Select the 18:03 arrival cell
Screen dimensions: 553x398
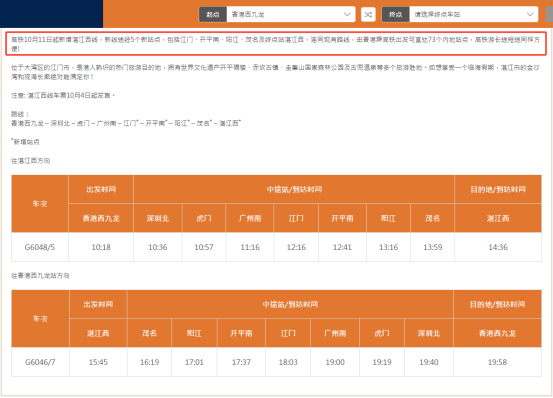288,362
